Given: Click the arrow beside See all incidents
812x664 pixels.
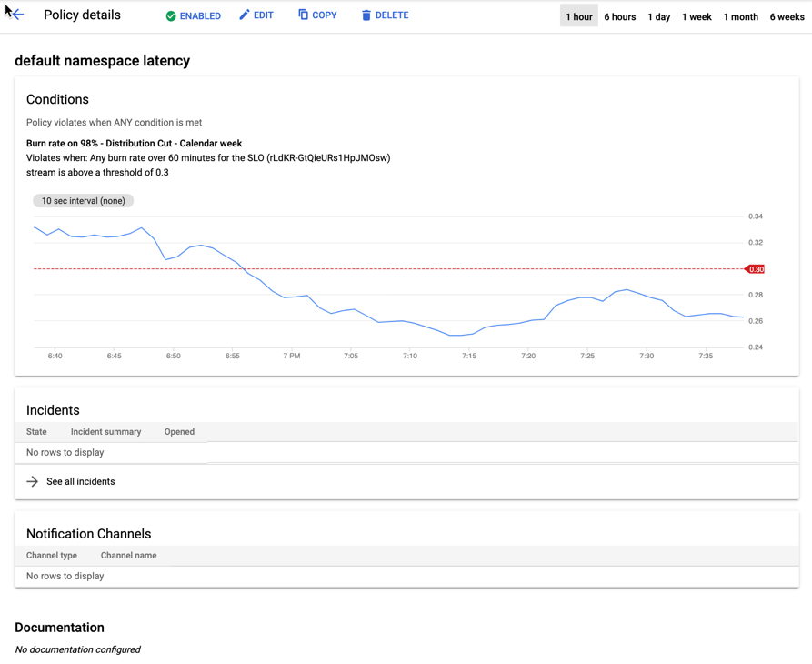Looking at the screenshot, I should pos(33,481).
